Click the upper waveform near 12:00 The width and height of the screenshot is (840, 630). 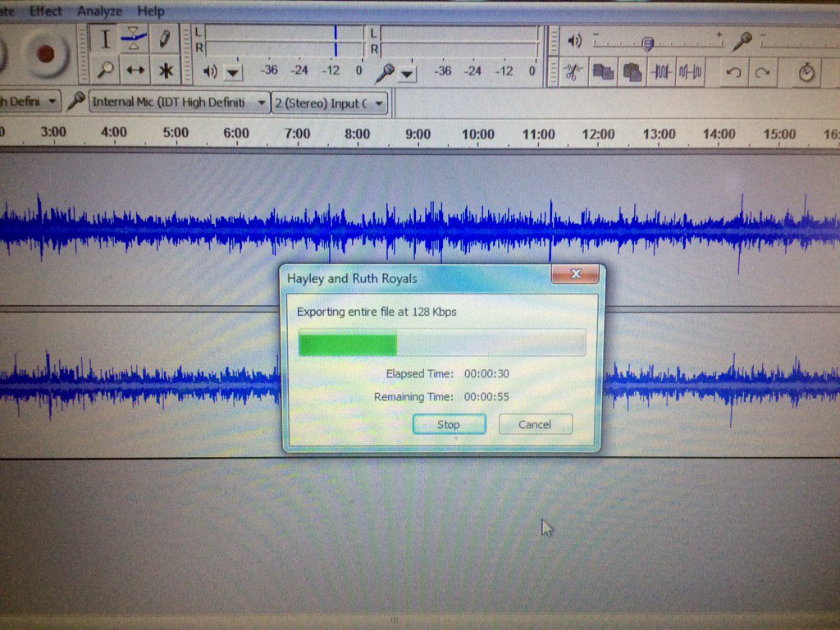(598, 230)
